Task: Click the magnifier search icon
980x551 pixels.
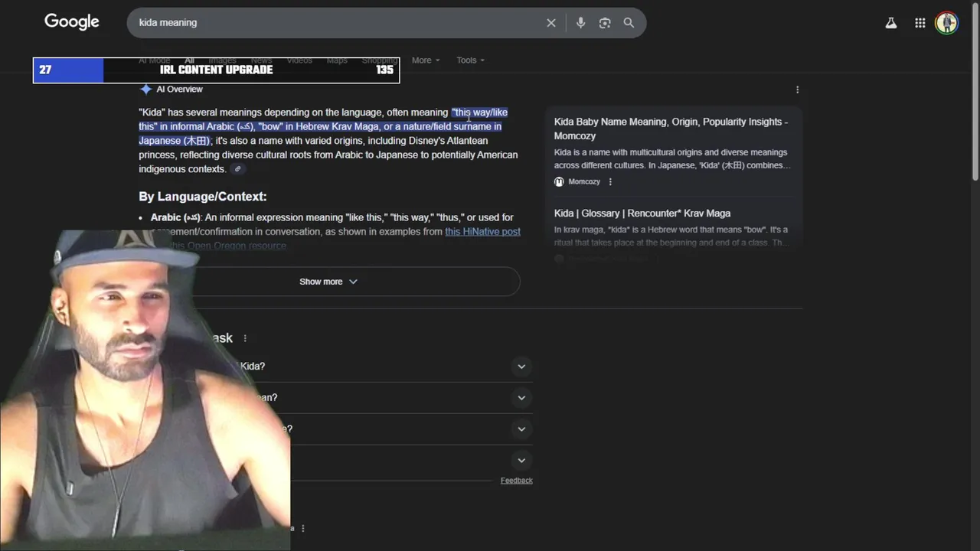Action: point(629,23)
